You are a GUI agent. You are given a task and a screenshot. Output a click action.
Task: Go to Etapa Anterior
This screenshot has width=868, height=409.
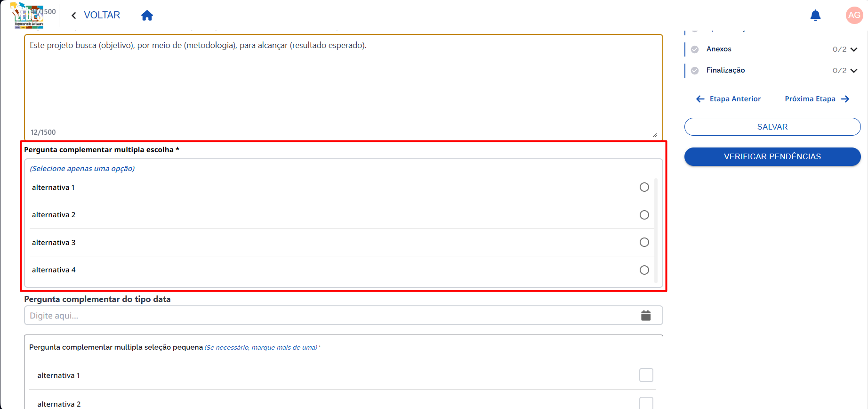(x=728, y=99)
